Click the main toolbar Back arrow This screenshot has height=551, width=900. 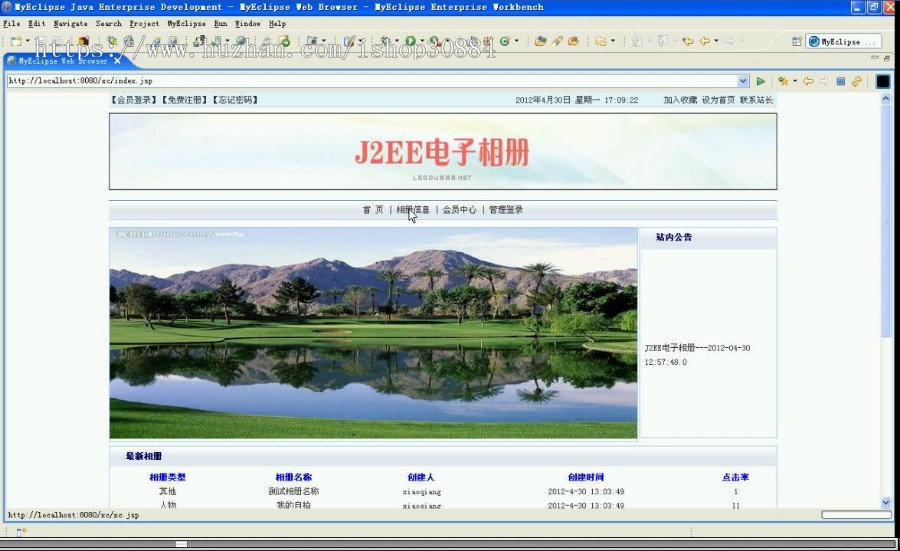point(705,41)
